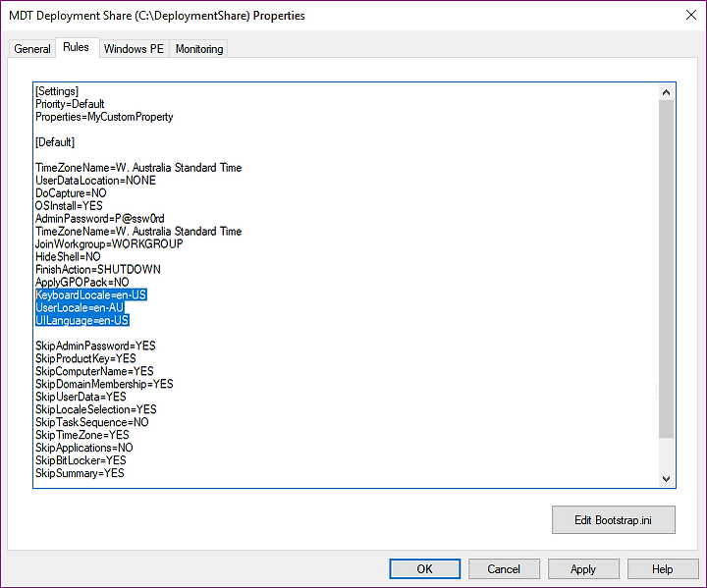707x588 pixels.
Task: Click SkipLocaleSelection=YES line
Action: click(96, 409)
